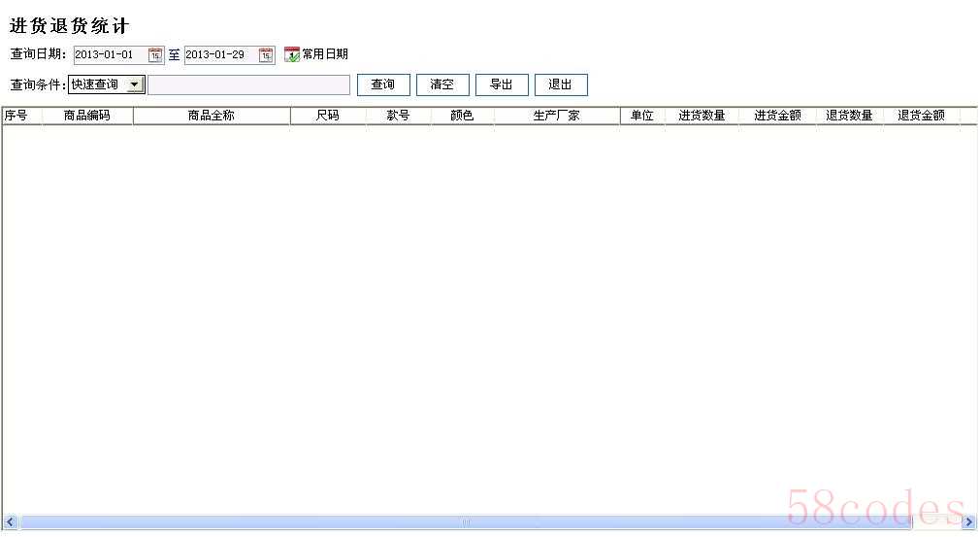Click the 常用日期 common dates icon

[291, 55]
